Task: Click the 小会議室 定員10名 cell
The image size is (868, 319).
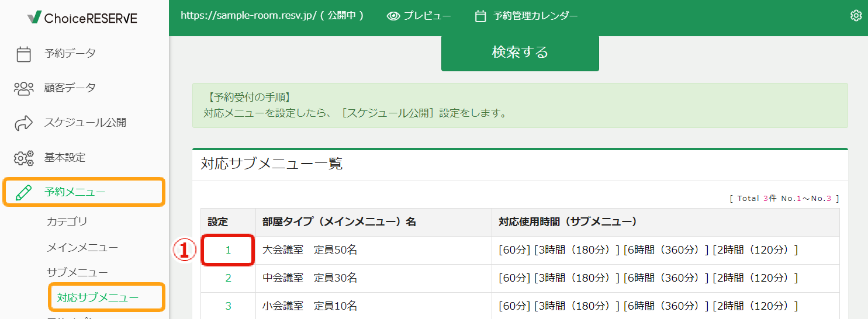Action: (x=374, y=306)
